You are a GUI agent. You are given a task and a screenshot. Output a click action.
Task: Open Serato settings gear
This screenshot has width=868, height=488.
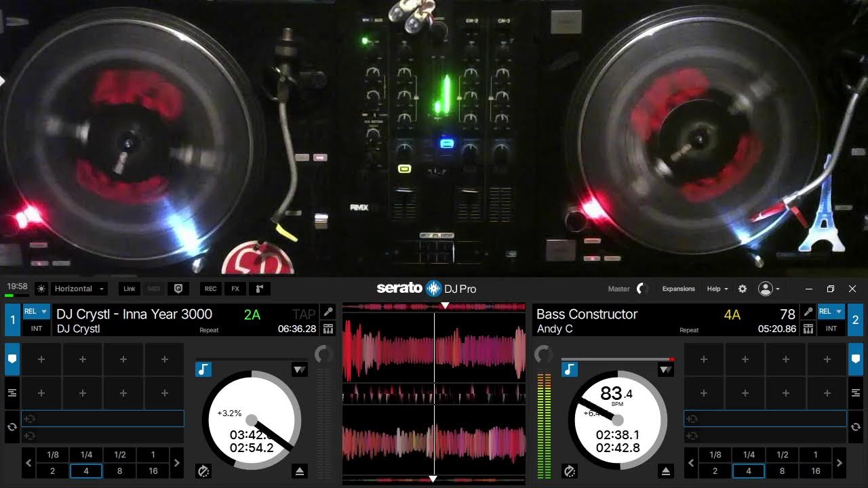(x=743, y=289)
